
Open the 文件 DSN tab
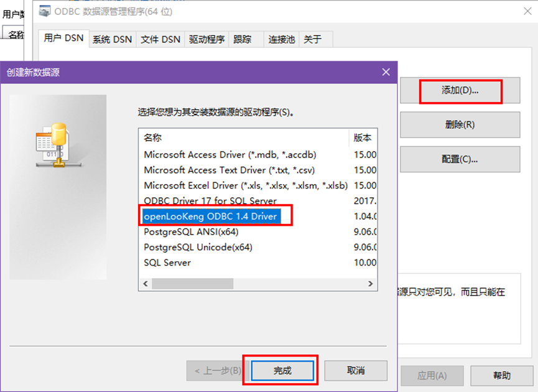coord(160,39)
